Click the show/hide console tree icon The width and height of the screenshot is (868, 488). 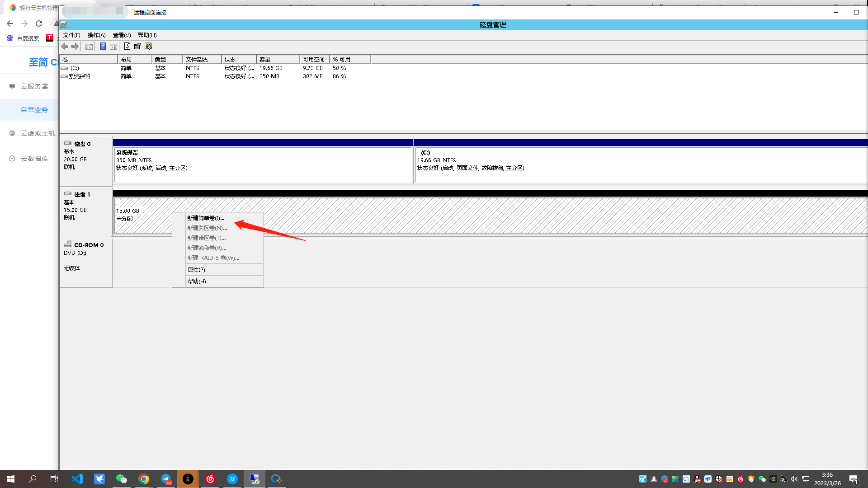point(89,47)
